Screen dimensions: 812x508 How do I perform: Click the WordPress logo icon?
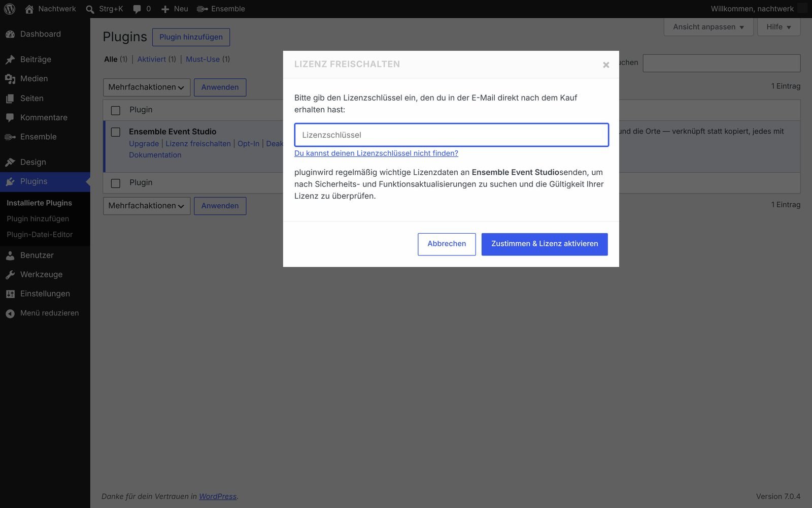(10, 9)
